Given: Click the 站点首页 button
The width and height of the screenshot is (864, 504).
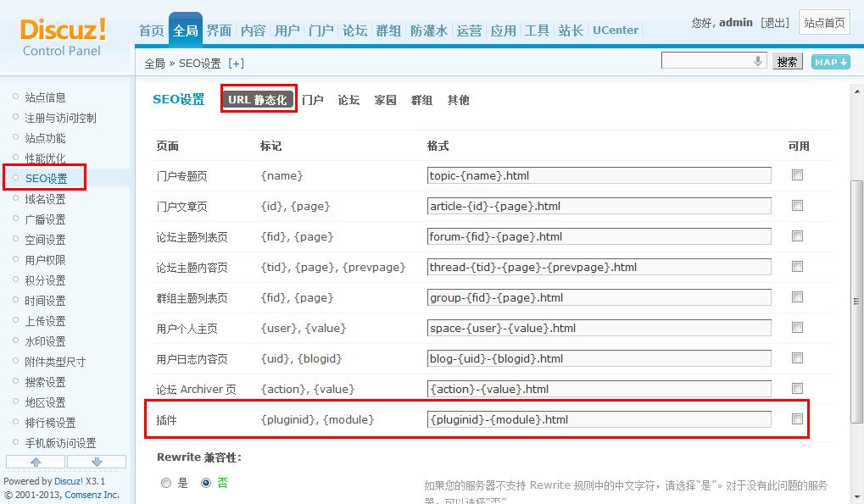Looking at the screenshot, I should pyautogui.click(x=823, y=22).
